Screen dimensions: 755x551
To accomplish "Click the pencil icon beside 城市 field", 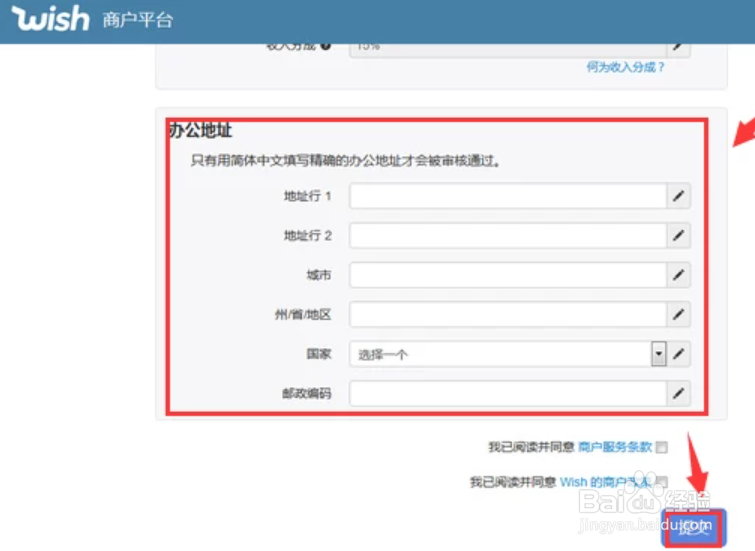I will coord(678,275).
